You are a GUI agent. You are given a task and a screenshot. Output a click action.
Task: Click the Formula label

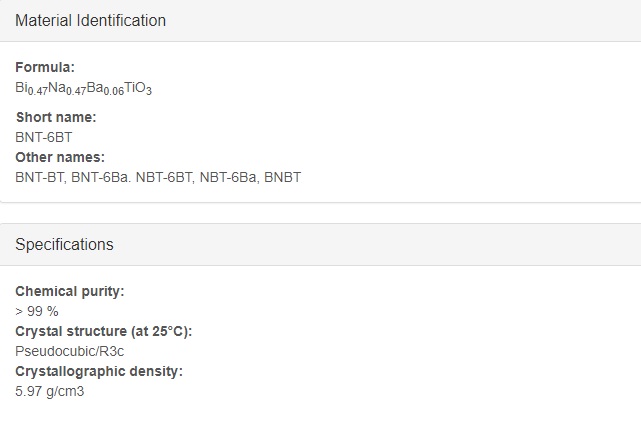click(x=45, y=67)
